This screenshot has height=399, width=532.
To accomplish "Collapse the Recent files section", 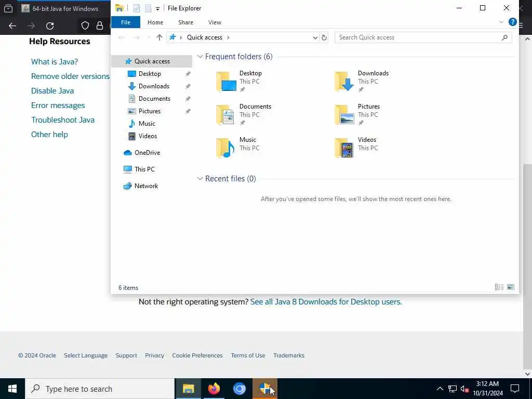I will click(x=200, y=179).
